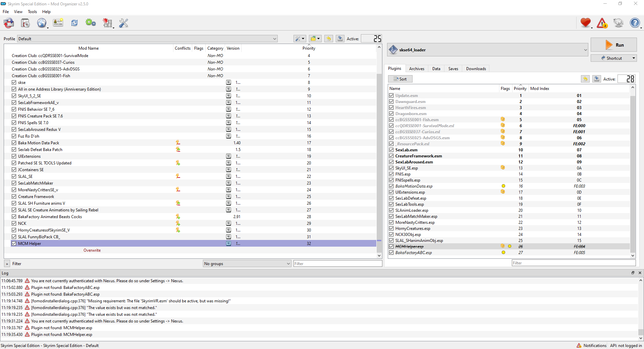This screenshot has height=349, width=644.
Task: Open the blue help question-mark icon
Action: pos(635,23)
